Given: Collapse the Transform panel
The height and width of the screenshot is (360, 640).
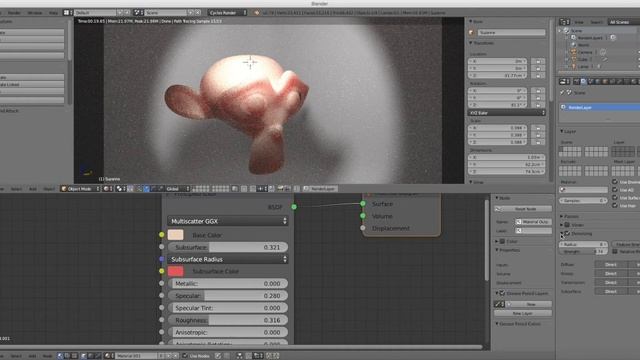Looking at the screenshot, I should pyautogui.click(x=471, y=43).
